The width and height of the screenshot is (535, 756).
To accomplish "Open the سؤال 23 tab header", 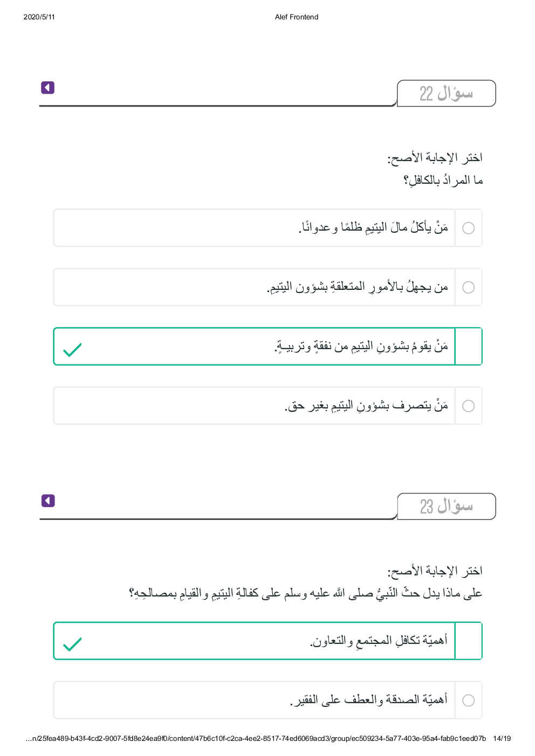I will pyautogui.click(x=446, y=507).
